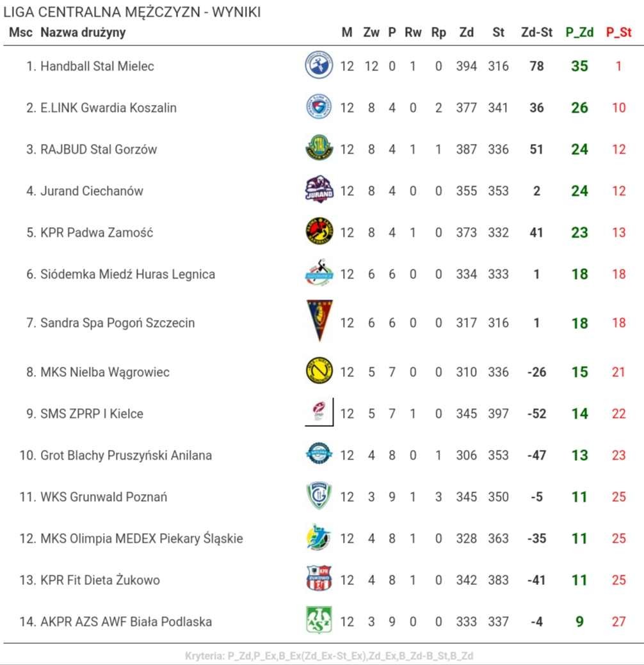Click the Sandra Spa Pogoń Szczecin pennant crest

[319, 321]
